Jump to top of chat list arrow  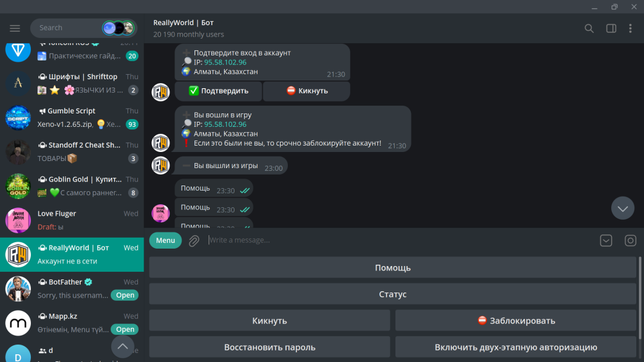(x=122, y=347)
